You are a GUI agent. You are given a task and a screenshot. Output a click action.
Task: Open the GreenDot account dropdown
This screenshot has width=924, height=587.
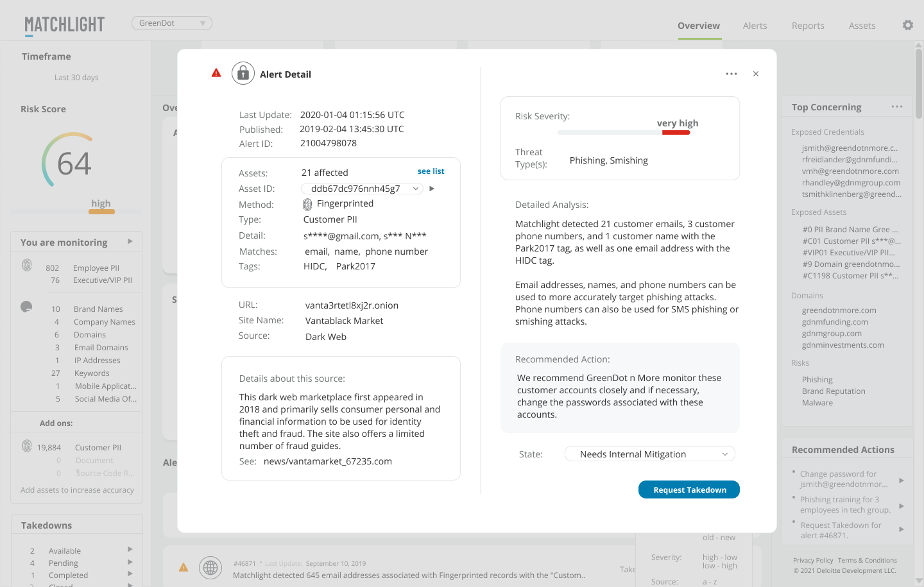coord(172,23)
